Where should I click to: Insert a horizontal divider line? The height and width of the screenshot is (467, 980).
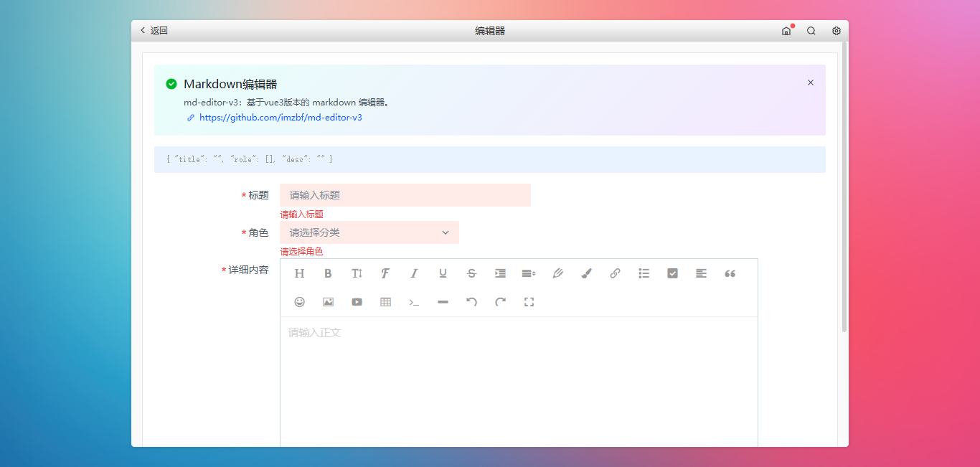click(443, 302)
